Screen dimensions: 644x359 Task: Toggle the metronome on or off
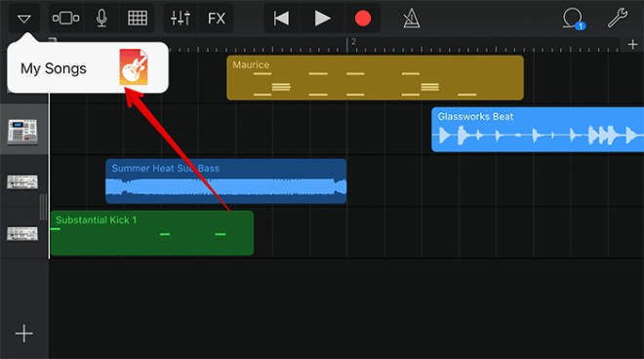pos(411,19)
